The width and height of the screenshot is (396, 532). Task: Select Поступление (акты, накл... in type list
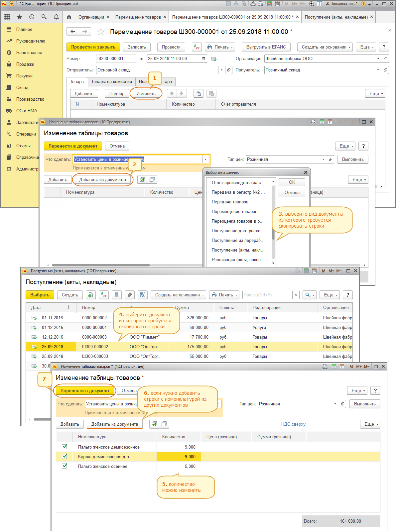(x=238, y=250)
